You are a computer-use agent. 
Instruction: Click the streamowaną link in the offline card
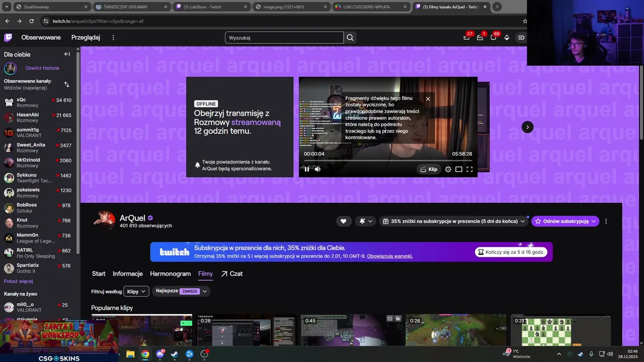click(256, 122)
